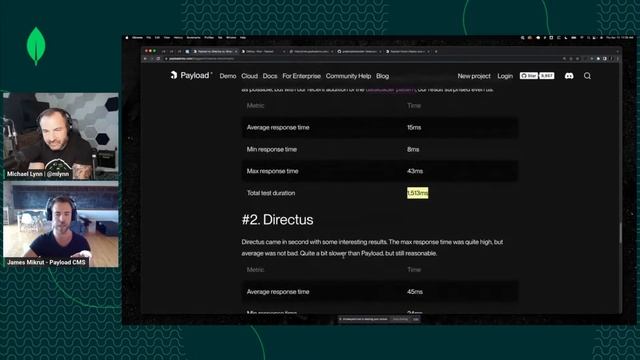Select the Michael Lynn video thumbnail
The width and height of the screenshot is (640, 360).
(x=61, y=136)
